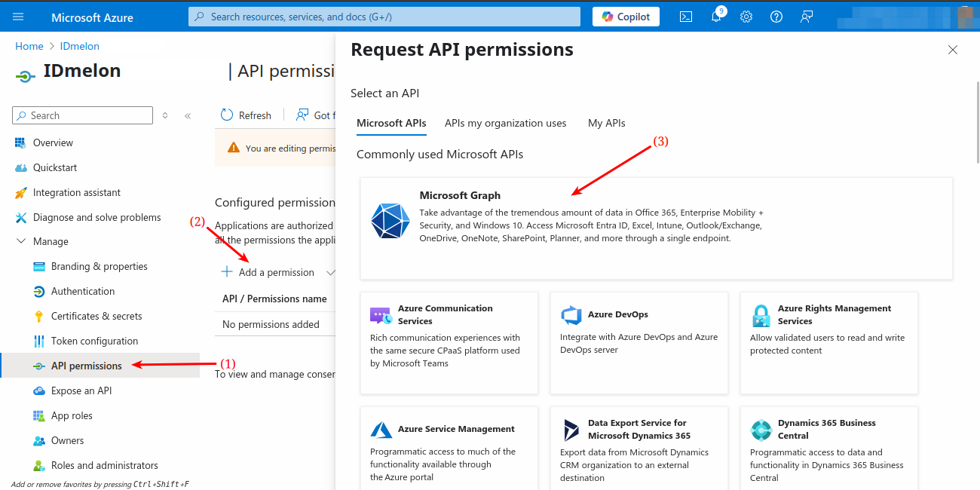
Task: Click the search resources box
Action: point(384,17)
